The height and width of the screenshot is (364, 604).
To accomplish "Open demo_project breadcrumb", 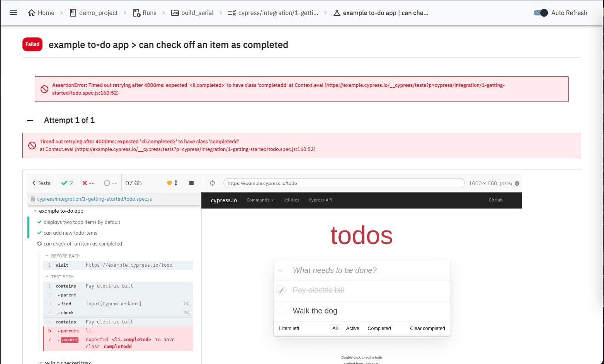I will pyautogui.click(x=94, y=13).
